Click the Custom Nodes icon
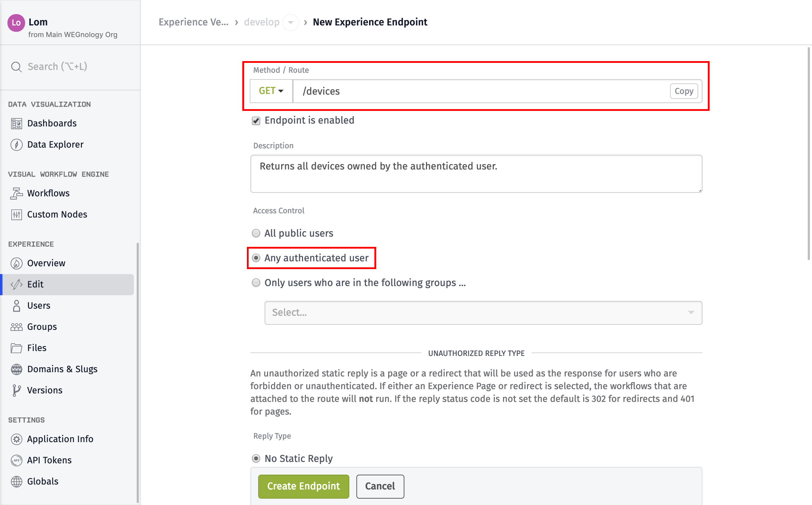This screenshot has height=505, width=812. click(16, 215)
